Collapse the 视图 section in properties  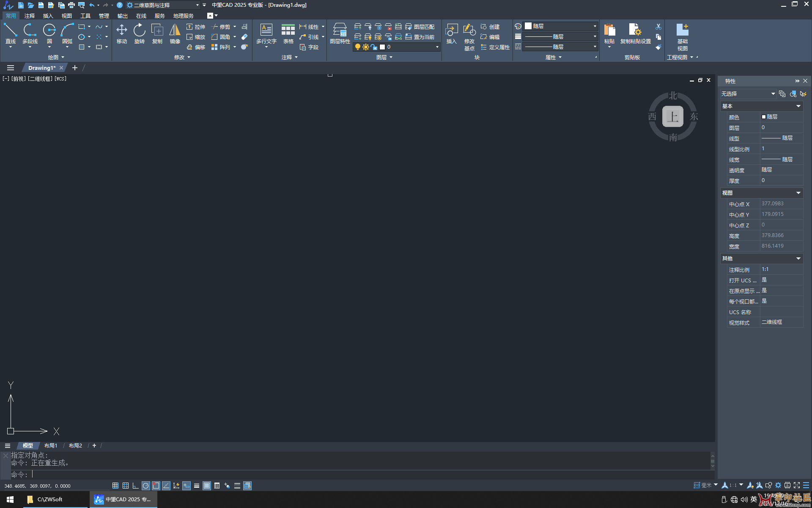point(798,193)
